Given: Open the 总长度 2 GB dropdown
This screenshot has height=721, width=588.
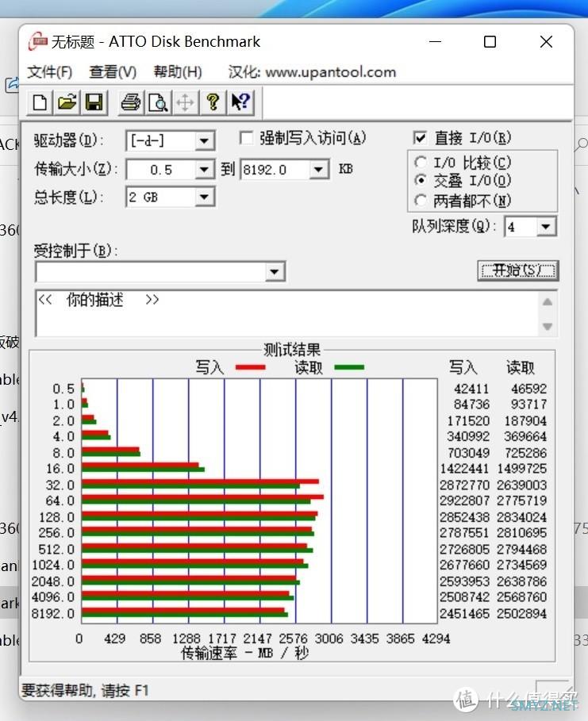Looking at the screenshot, I should point(204,198).
